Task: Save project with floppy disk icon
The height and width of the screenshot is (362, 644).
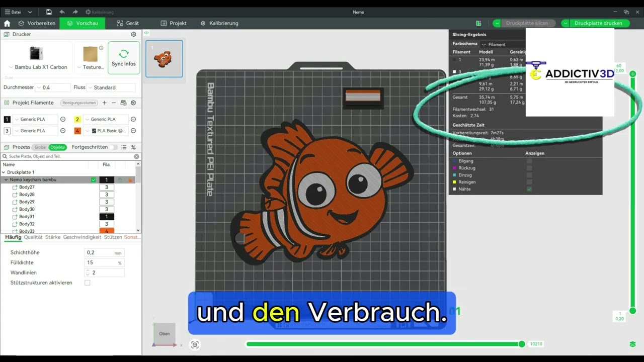Action: [x=49, y=12]
